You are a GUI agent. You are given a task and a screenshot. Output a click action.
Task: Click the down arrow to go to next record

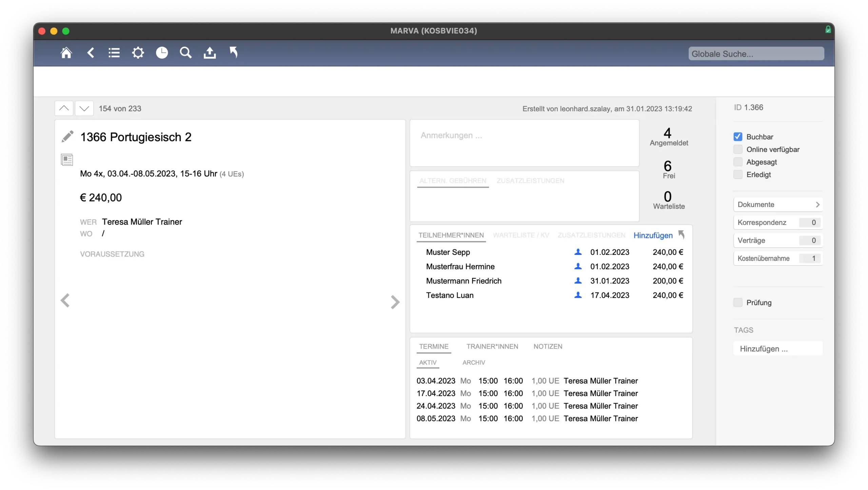pos(84,108)
